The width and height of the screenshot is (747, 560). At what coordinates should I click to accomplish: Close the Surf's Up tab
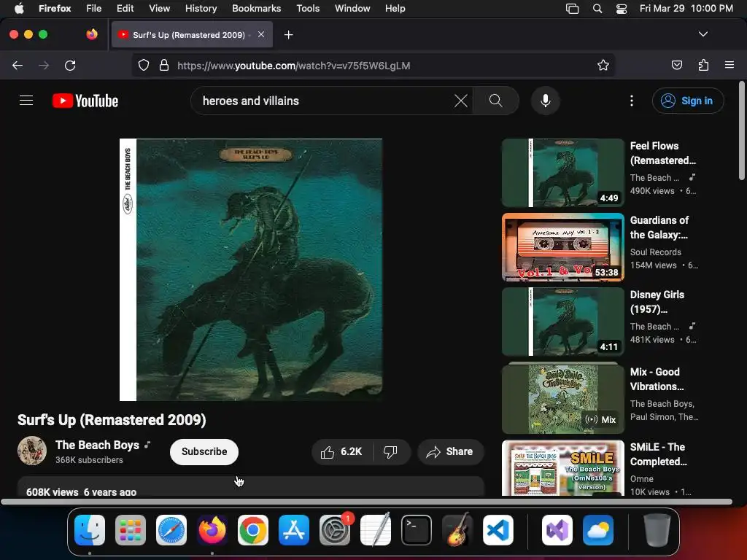pos(261,34)
